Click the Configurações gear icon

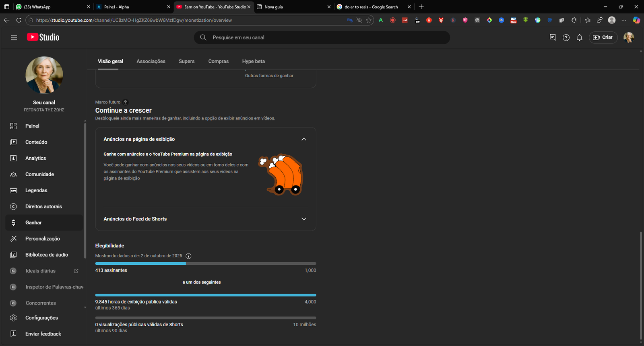click(x=13, y=318)
